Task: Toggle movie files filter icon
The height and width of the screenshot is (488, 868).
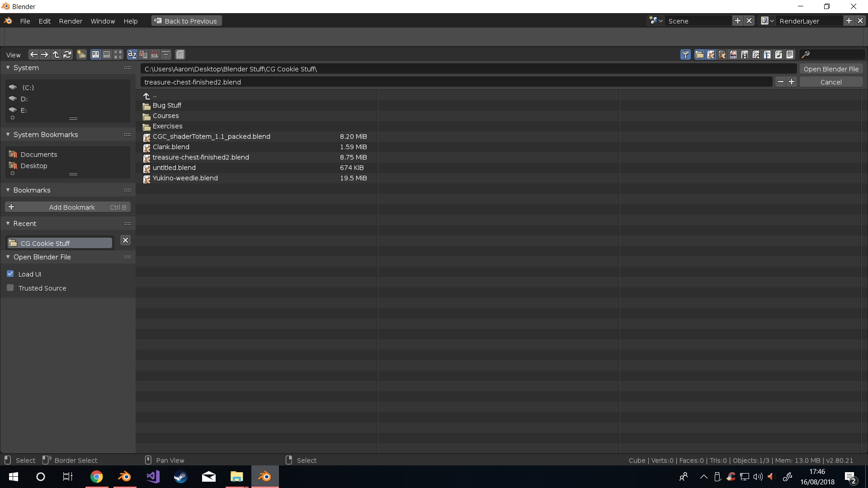Action: (745, 55)
